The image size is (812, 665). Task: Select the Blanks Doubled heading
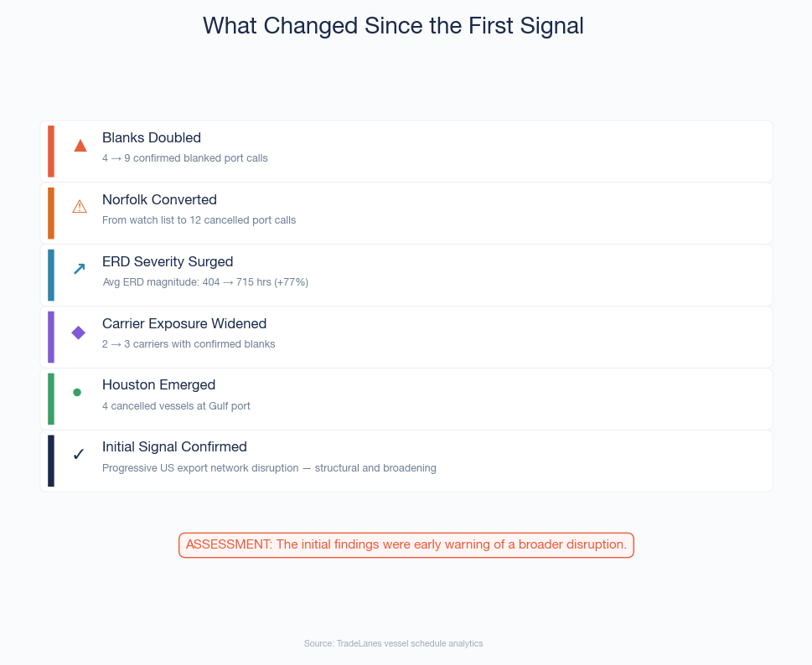click(x=152, y=137)
